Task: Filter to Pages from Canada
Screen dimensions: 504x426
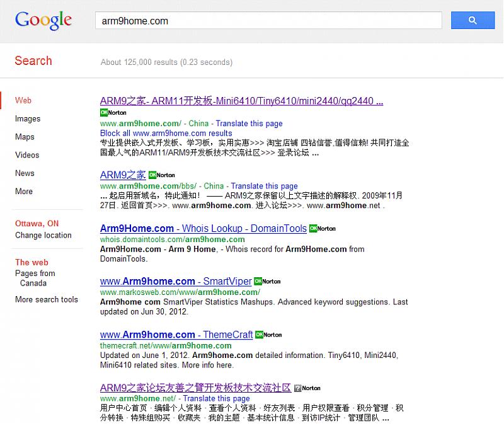Action: coord(35,278)
